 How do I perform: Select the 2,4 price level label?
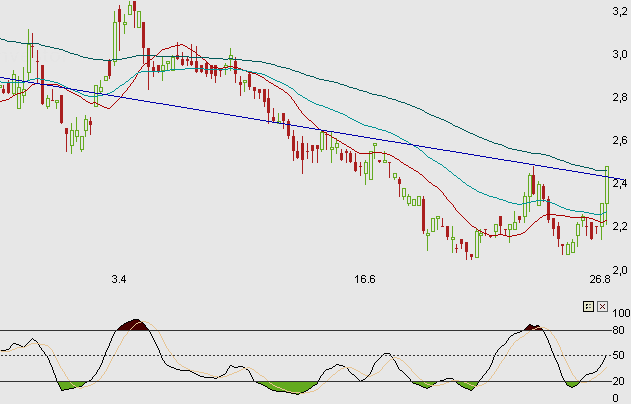coord(619,183)
